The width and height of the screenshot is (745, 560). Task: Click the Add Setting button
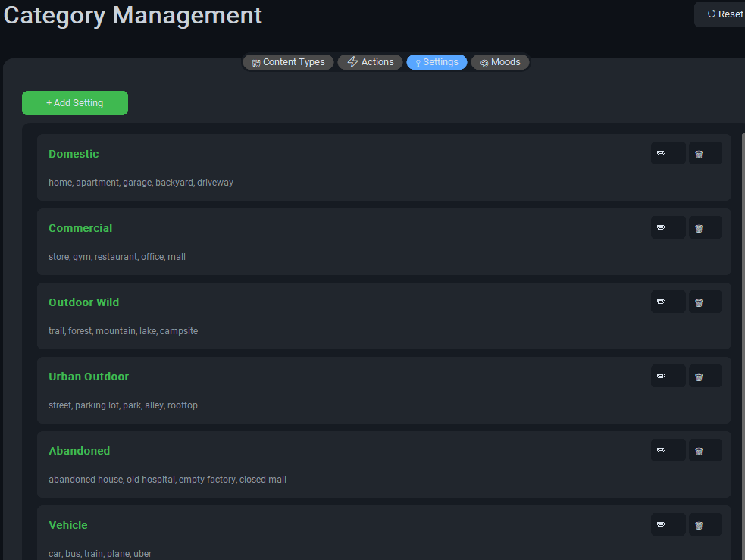point(75,103)
